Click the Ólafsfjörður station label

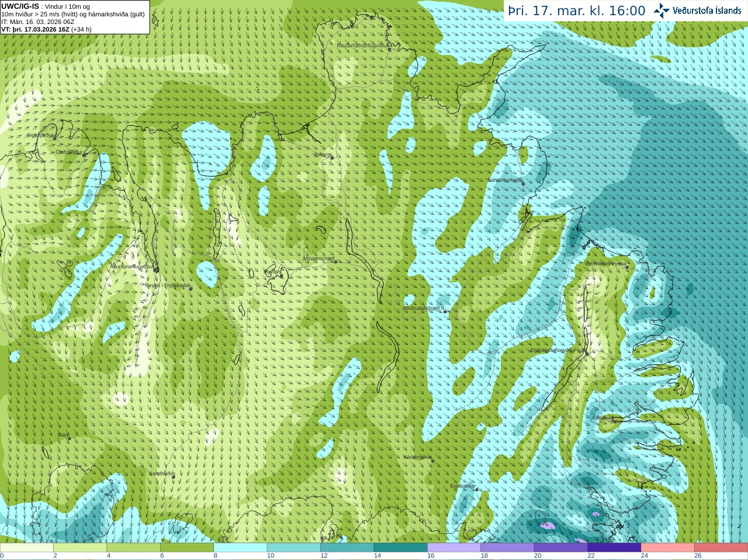point(69,152)
